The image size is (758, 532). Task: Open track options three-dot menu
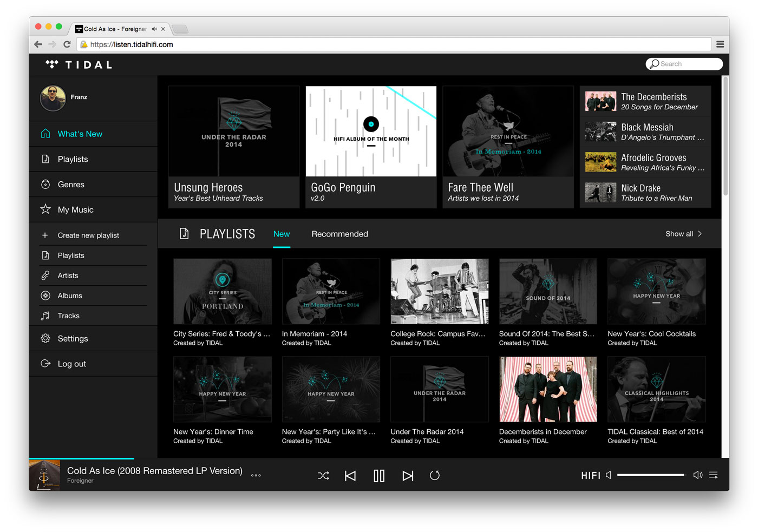(256, 476)
